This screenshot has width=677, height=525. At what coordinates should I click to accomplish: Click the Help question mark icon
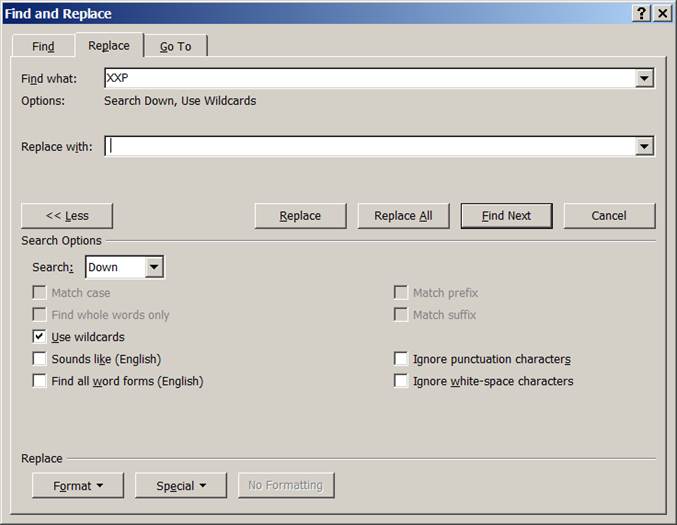[x=641, y=13]
